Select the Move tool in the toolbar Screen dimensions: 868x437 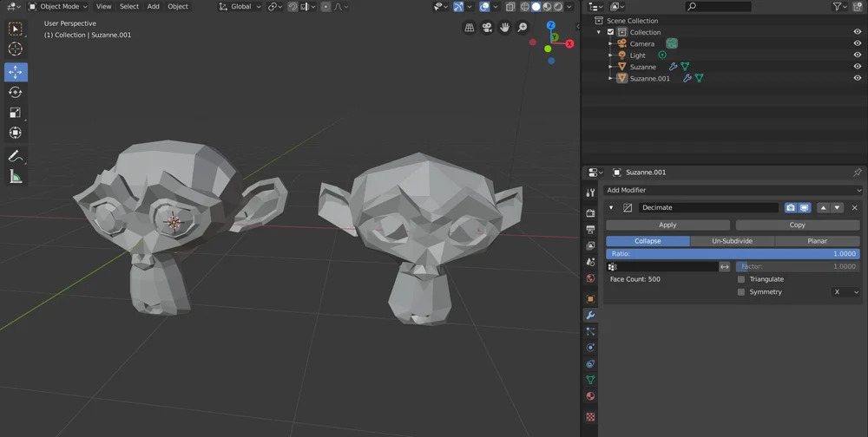pyautogui.click(x=16, y=72)
